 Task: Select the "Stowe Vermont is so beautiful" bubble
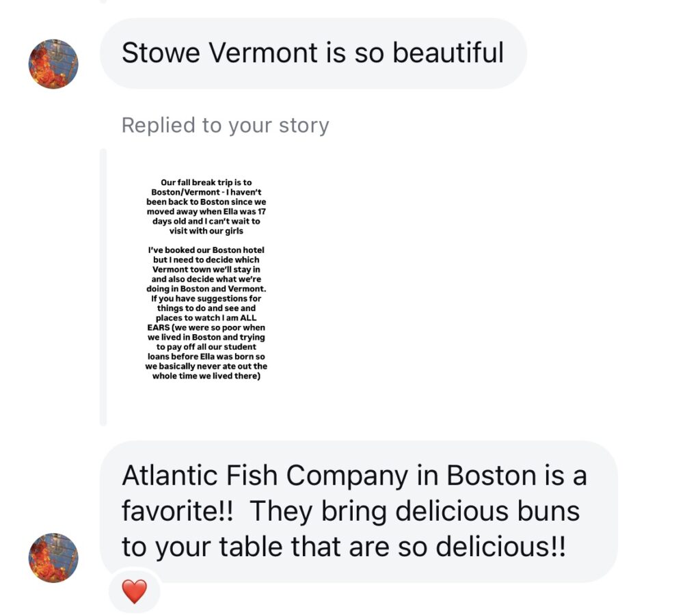tap(313, 53)
